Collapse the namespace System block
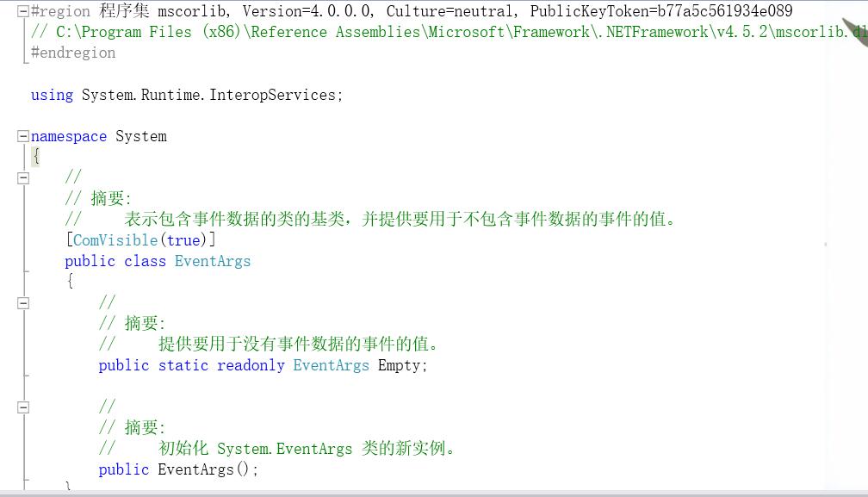 pyautogui.click(x=22, y=136)
